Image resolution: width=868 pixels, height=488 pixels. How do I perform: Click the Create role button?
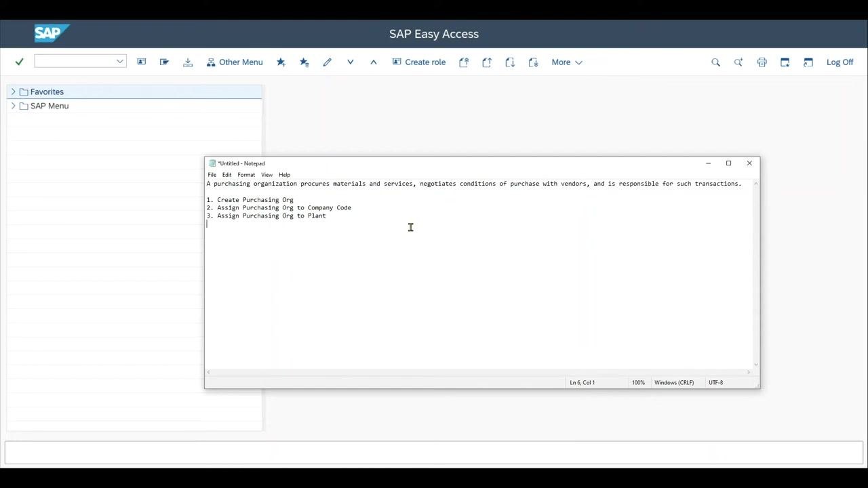click(419, 62)
